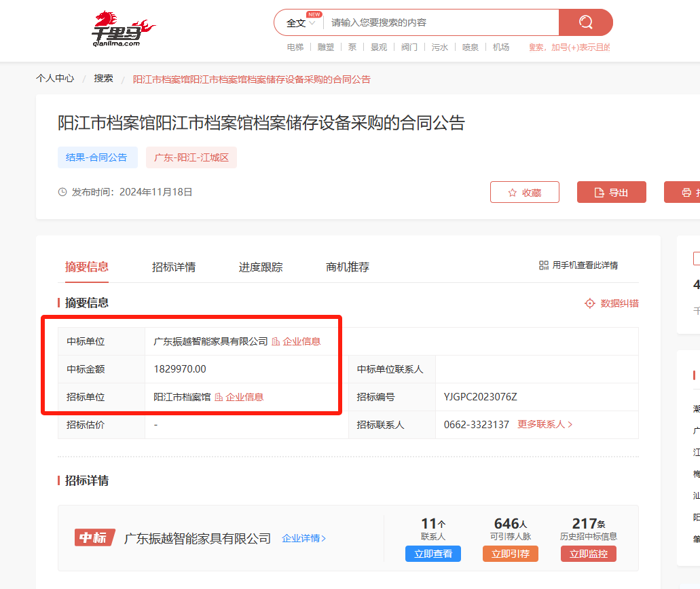
Task: Switch to the 摘要信息 tab
Action: (x=87, y=267)
